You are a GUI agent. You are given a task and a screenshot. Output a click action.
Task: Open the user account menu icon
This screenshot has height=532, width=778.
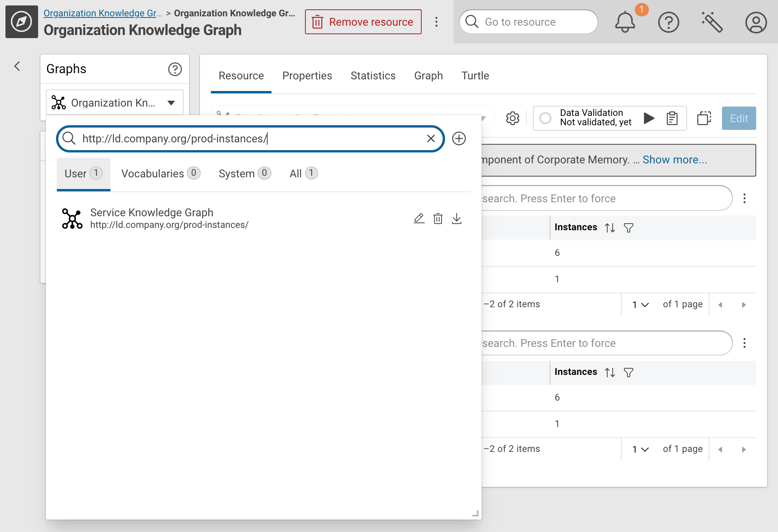(756, 22)
